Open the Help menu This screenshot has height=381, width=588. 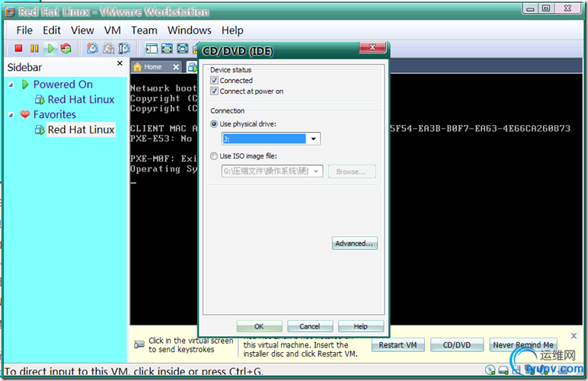click(x=232, y=30)
